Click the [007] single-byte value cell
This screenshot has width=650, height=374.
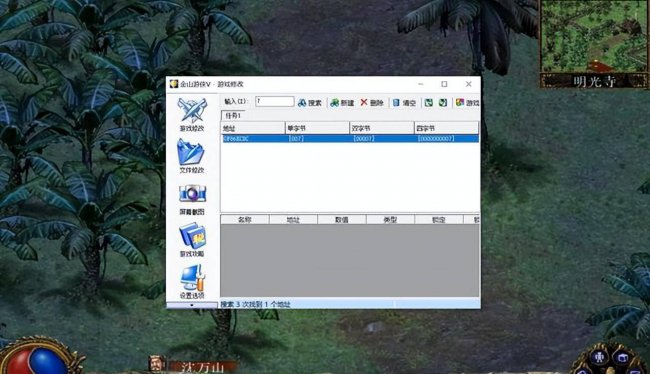pos(296,138)
